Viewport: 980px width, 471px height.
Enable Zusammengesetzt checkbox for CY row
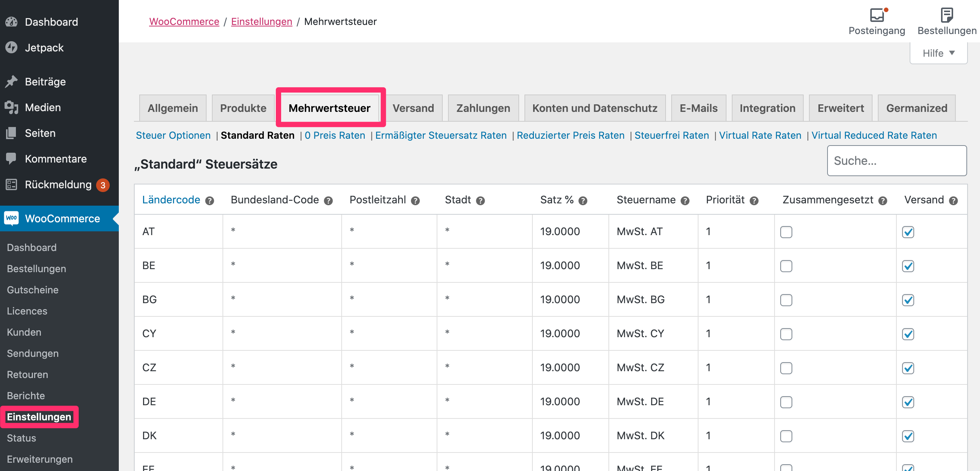(786, 334)
